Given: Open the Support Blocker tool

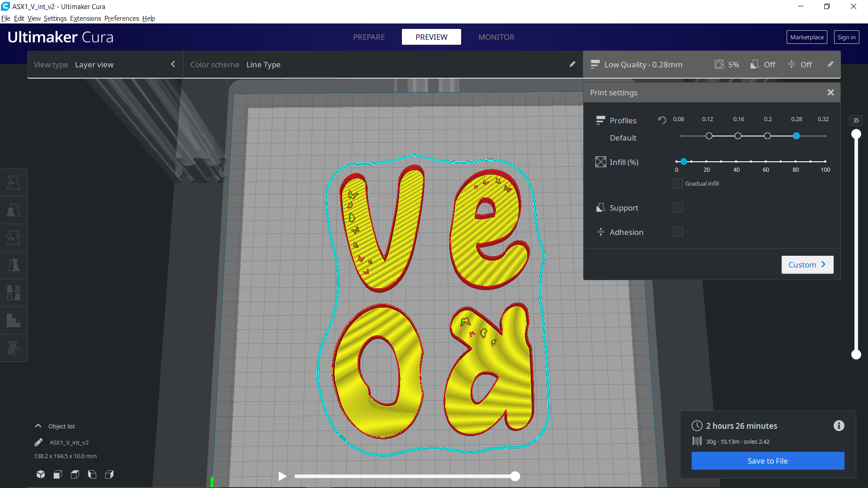Looking at the screenshot, I should coord(14,348).
